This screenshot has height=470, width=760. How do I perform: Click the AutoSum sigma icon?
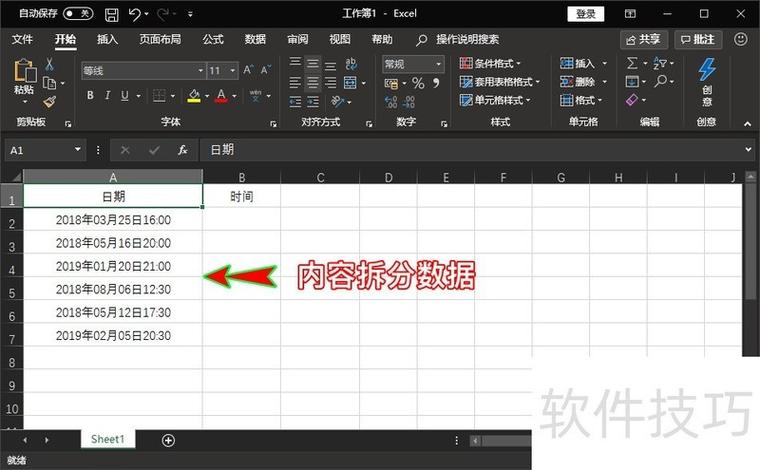point(632,63)
